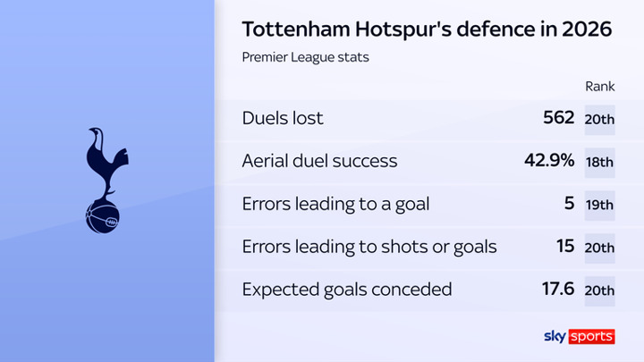Select the Aerial duel success label

pyautogui.click(x=319, y=162)
